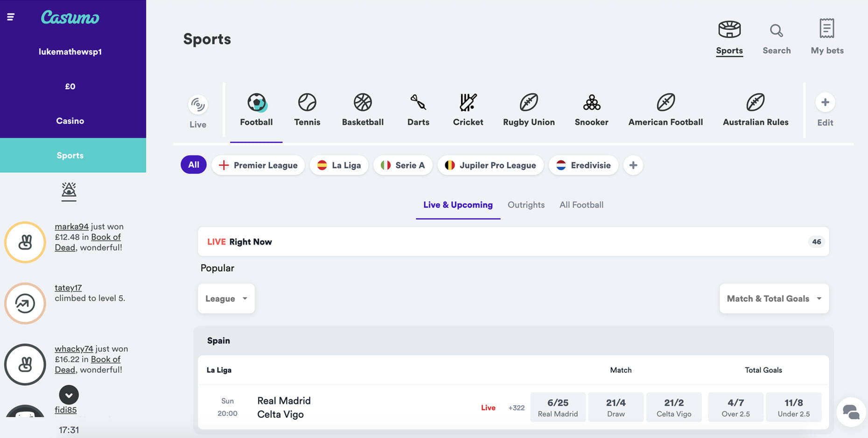Select the Football sport icon
This screenshot has width=868, height=438.
click(x=257, y=102)
